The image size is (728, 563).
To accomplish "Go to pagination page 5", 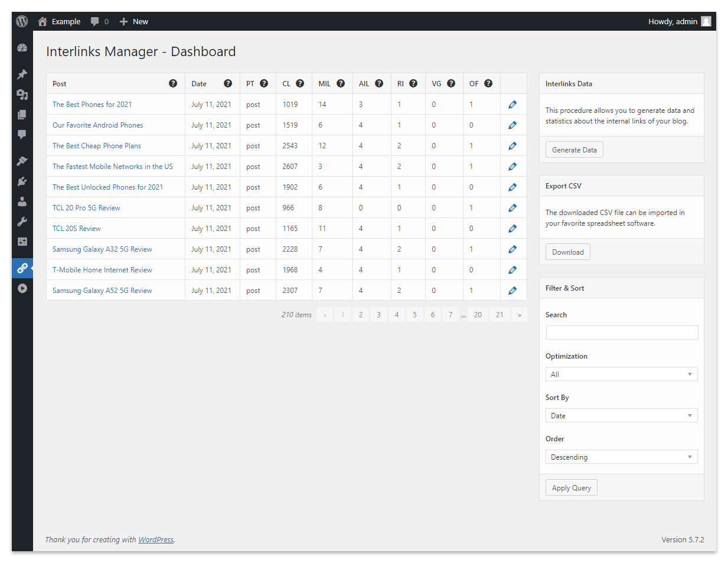I will pos(414,315).
